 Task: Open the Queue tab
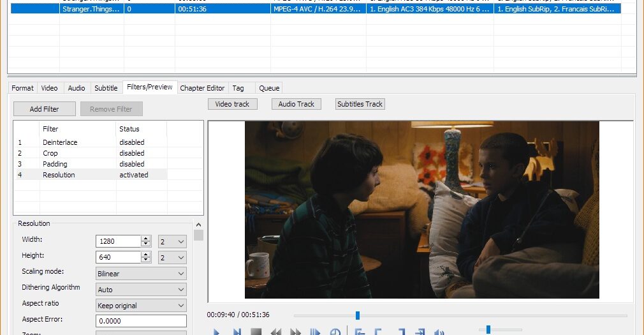pos(269,88)
